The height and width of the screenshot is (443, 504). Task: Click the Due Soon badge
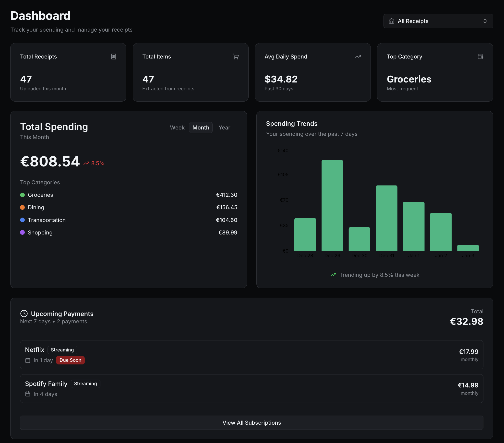(x=70, y=360)
